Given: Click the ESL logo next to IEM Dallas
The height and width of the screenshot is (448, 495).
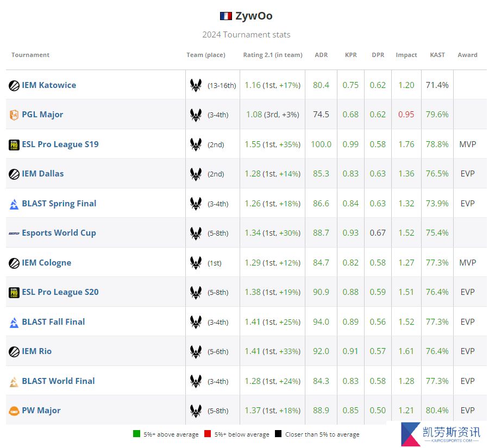Looking at the screenshot, I should [14, 174].
